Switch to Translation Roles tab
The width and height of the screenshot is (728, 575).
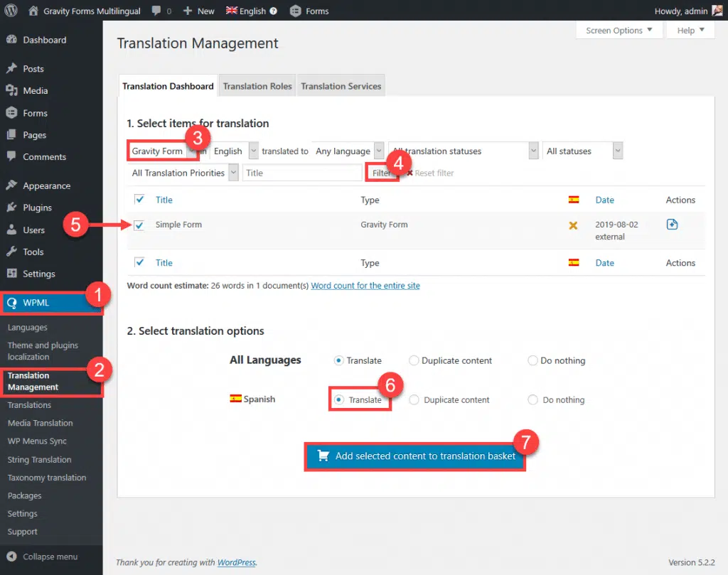point(257,86)
